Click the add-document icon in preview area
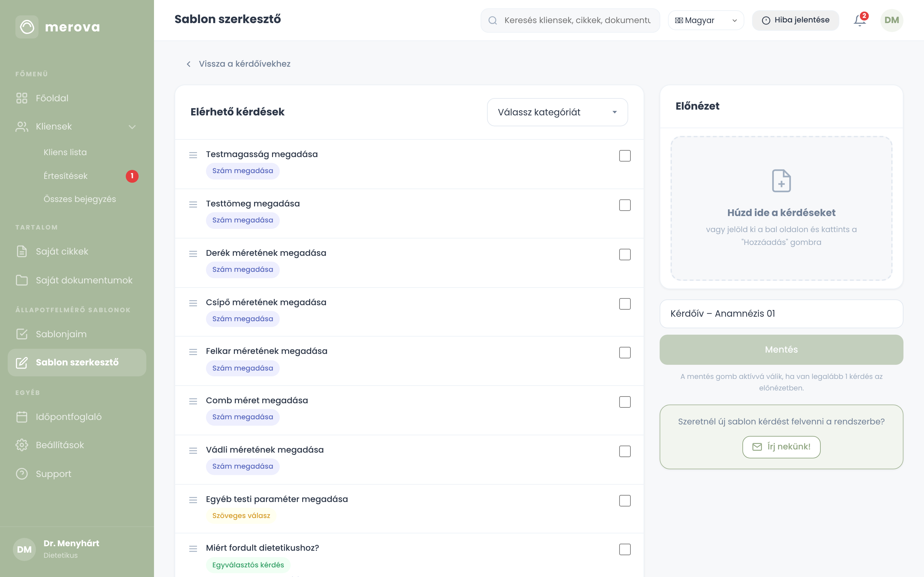 coord(781,180)
